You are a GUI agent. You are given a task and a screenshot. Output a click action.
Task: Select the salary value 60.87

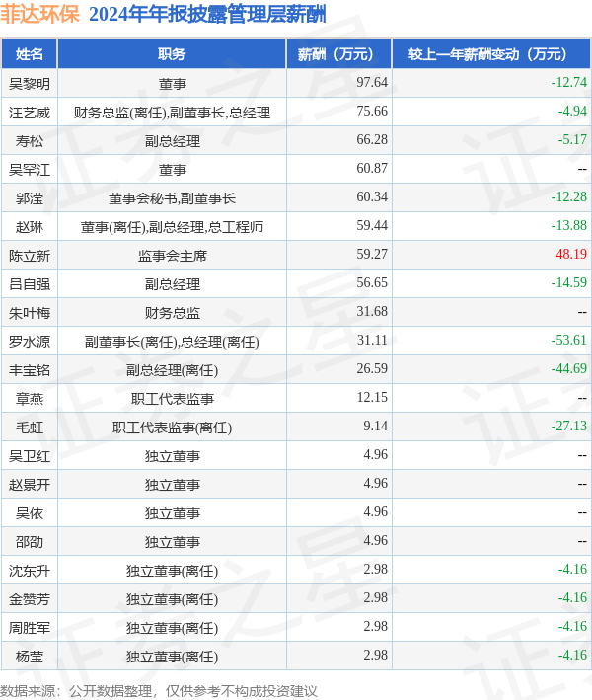pyautogui.click(x=372, y=168)
